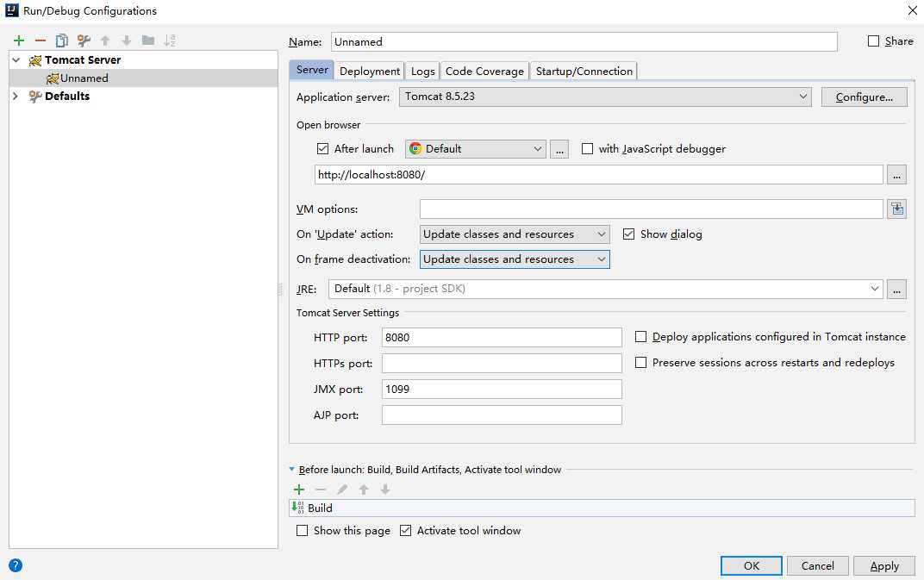Browse JRE with ellipsis button
Viewport: 924px width, 580px height.
[x=897, y=290]
